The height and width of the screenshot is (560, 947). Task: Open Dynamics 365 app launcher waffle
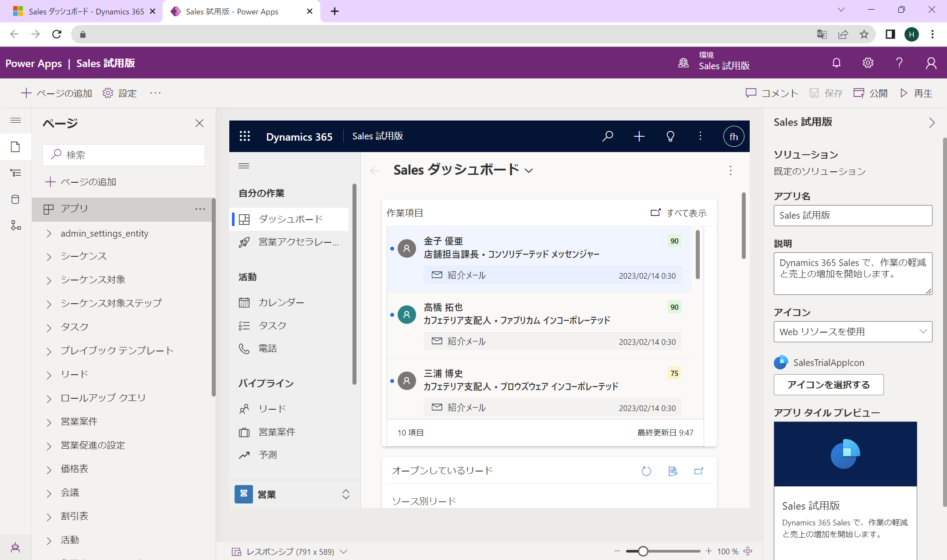point(245,136)
